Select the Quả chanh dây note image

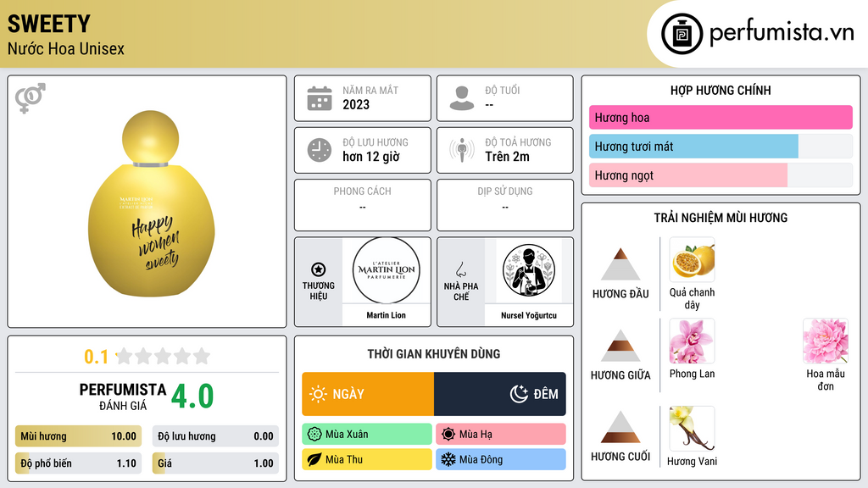[692, 259]
